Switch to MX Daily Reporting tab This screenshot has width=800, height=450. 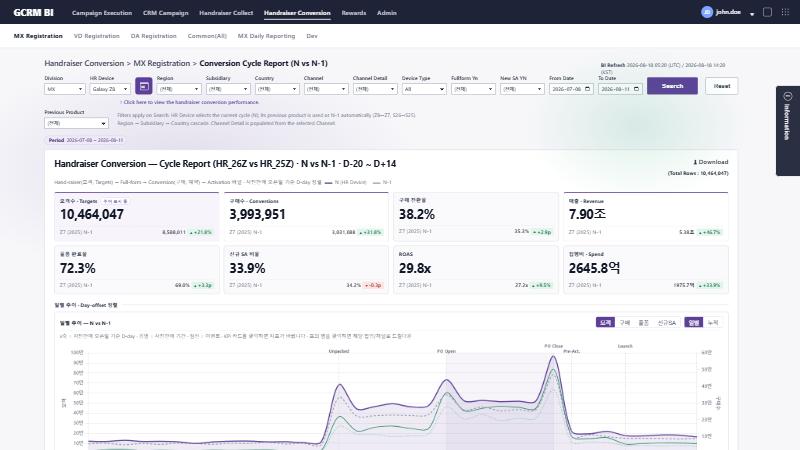pyautogui.click(x=266, y=36)
